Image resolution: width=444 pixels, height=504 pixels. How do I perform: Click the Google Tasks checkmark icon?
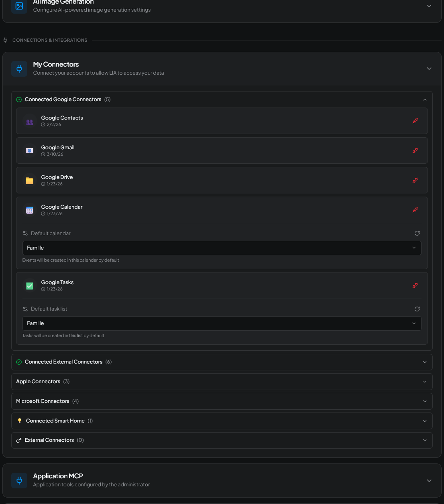(30, 286)
